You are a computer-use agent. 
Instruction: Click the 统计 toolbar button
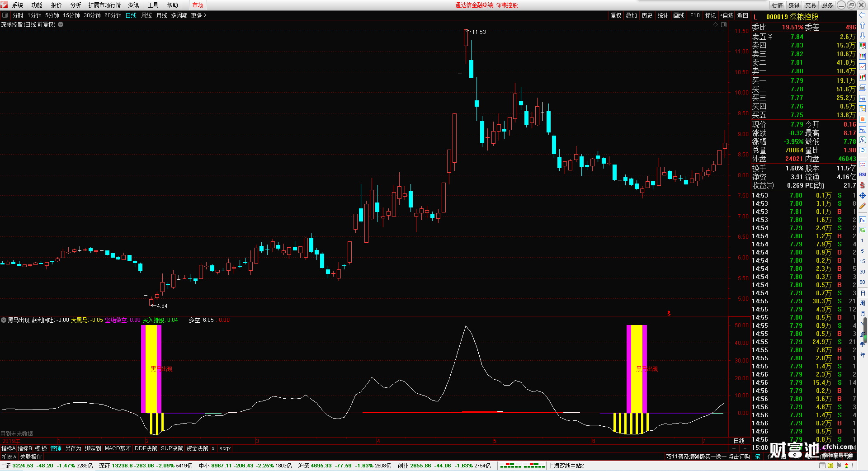pos(663,15)
